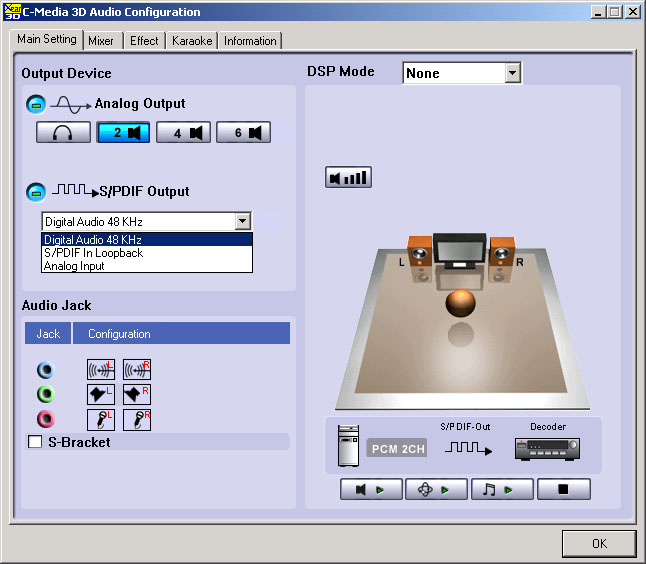Click the line-in left channel icon
The width and height of the screenshot is (646, 564).
101,370
